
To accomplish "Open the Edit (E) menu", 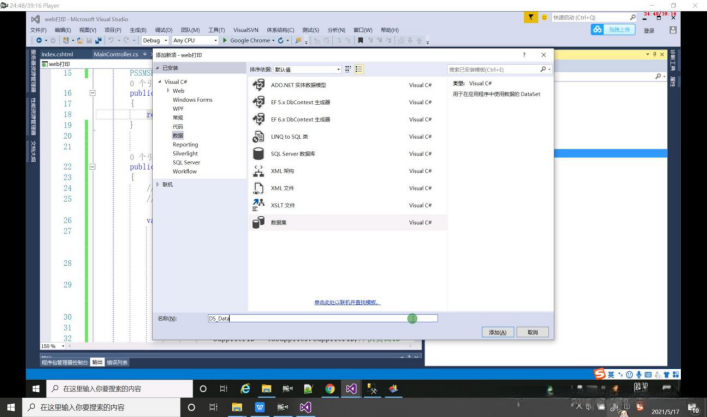I will point(63,30).
